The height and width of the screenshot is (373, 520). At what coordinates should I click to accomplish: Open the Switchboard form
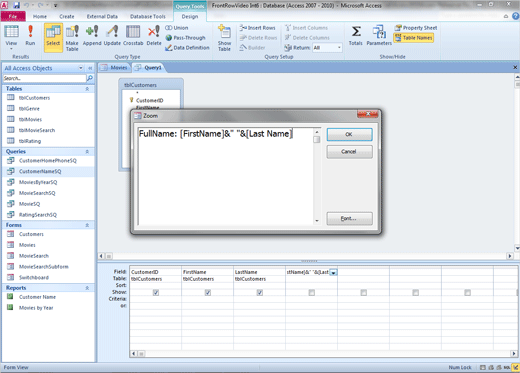[x=34, y=277]
